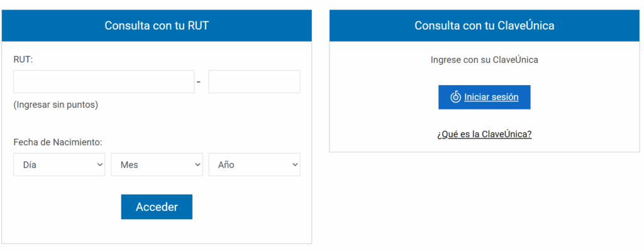644x250 pixels.
Task: Click the underlined Iniciar sesión text
Action: pyautogui.click(x=491, y=97)
